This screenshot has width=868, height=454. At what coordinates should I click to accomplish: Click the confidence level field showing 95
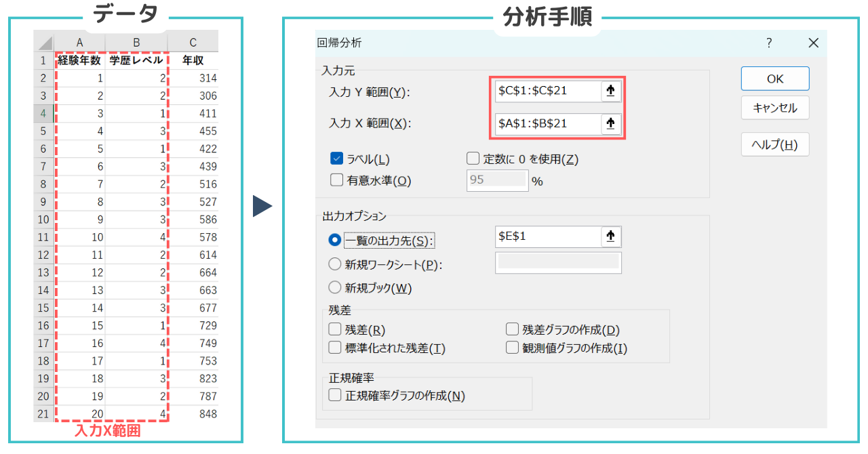point(497,180)
